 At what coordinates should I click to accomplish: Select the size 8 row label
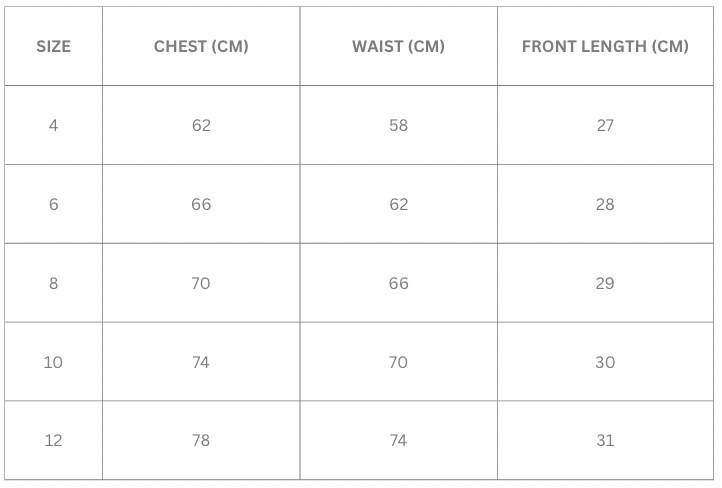click(x=53, y=283)
